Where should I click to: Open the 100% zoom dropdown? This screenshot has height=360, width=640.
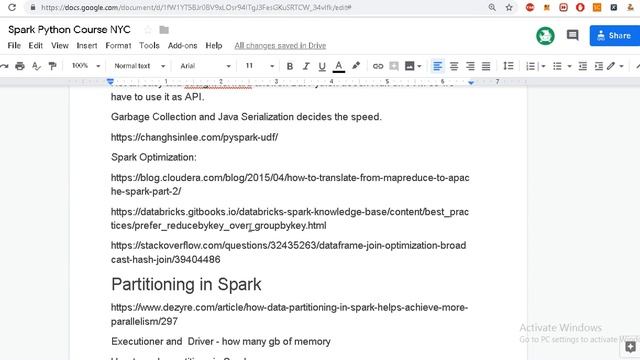point(86,66)
